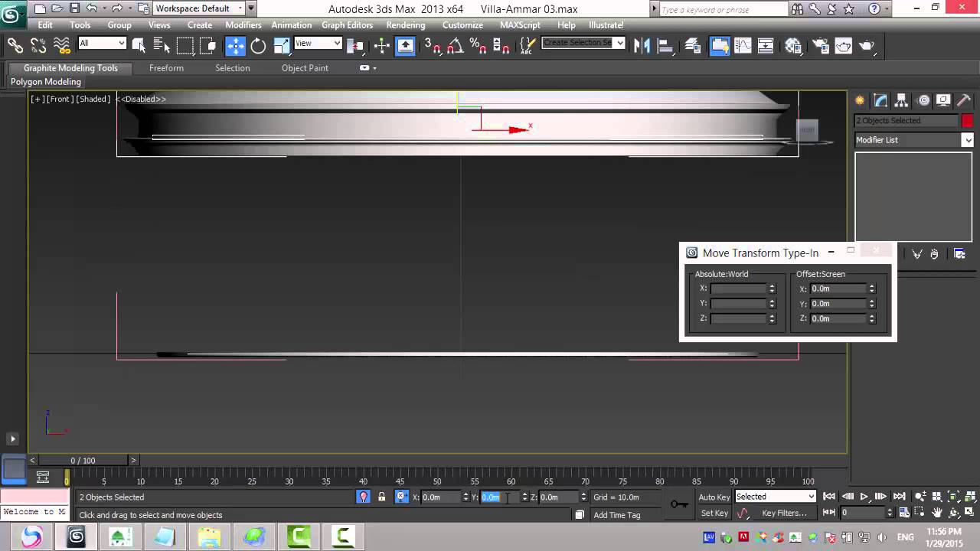The image size is (980, 551).
Task: Click Absolute World Z field
Action: click(x=739, y=318)
